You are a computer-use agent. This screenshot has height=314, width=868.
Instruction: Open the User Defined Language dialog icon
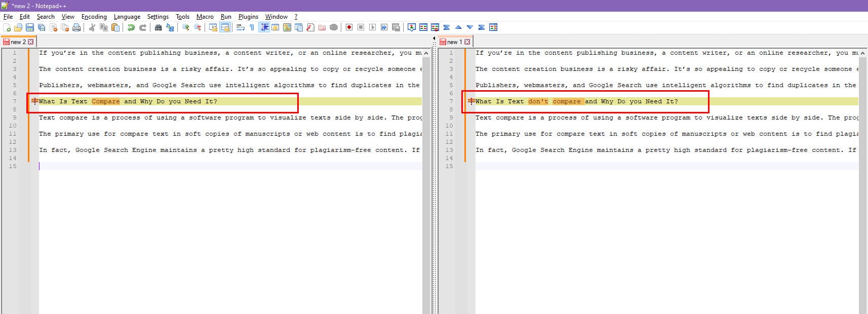click(x=275, y=27)
